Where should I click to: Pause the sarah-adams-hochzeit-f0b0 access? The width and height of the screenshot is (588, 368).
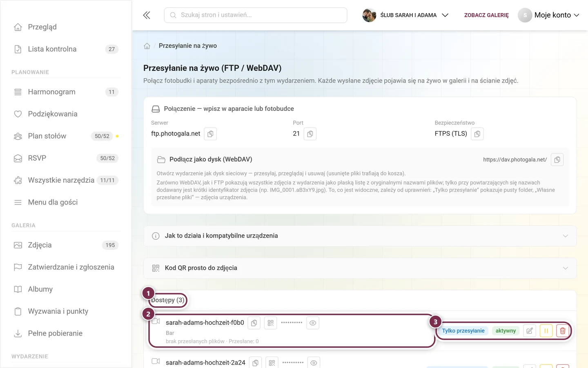tap(546, 331)
